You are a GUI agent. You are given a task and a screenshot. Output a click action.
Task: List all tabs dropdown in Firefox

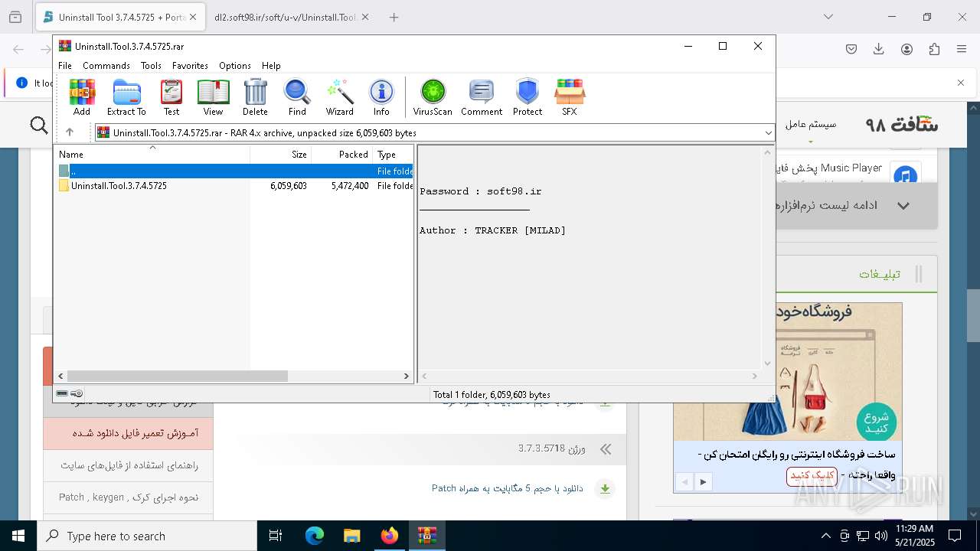tap(828, 17)
